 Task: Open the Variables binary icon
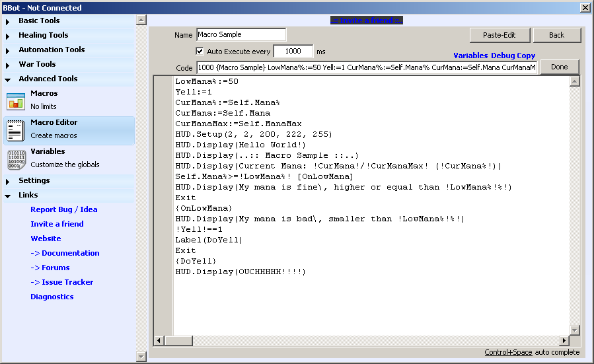point(15,159)
